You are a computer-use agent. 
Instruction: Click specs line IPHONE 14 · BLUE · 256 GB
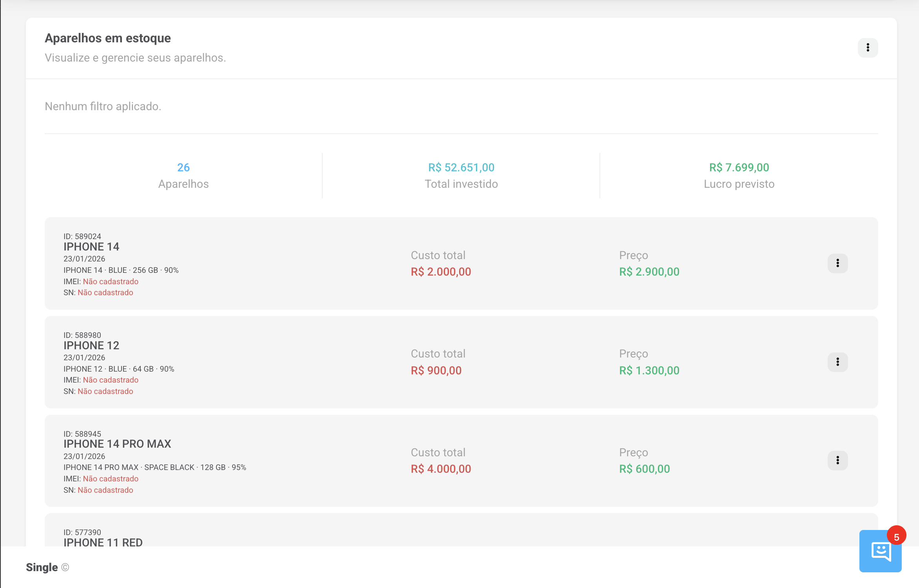point(121,270)
